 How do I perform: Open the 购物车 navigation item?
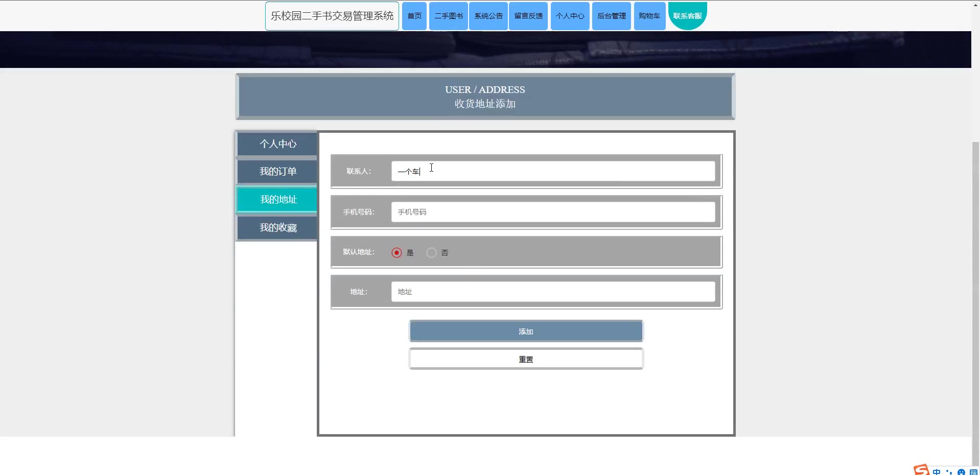[x=649, y=16]
